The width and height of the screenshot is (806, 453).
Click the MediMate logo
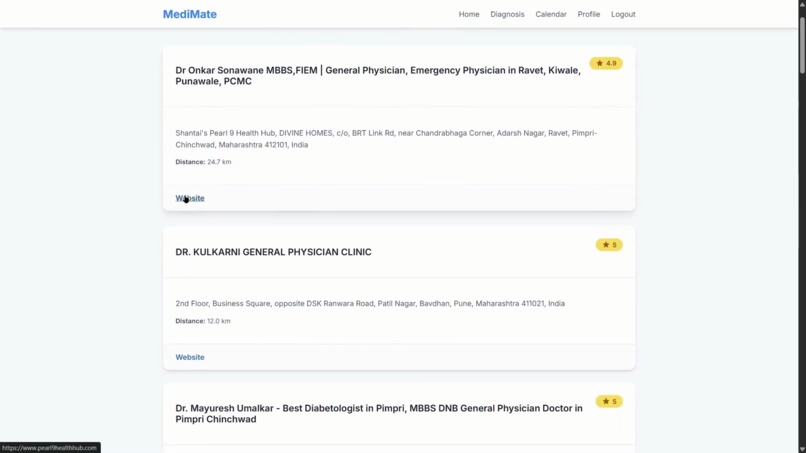click(x=190, y=14)
